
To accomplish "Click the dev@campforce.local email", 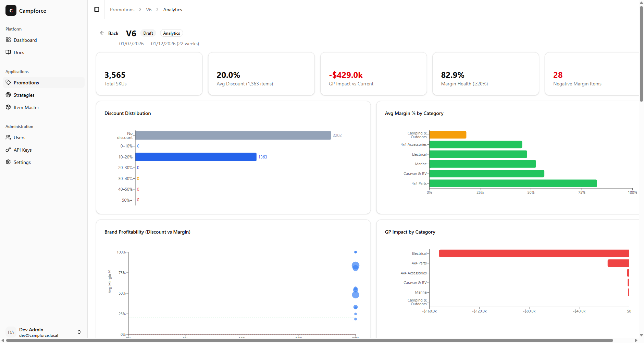I will pos(39,335).
